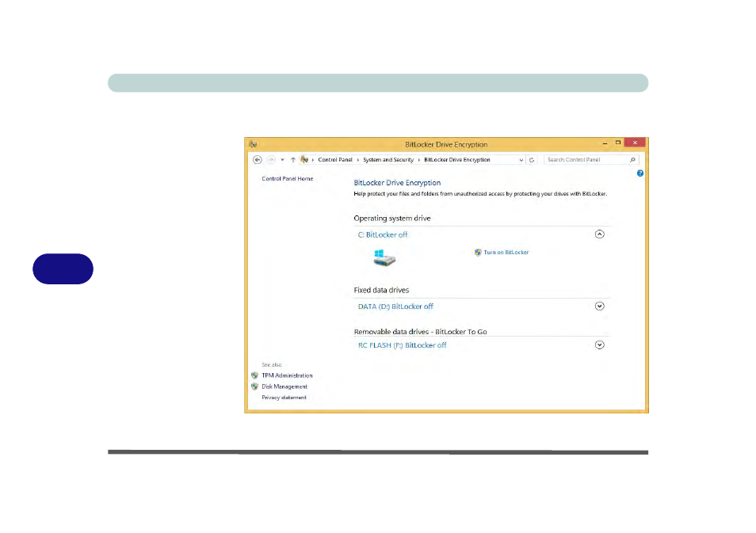Click the BitLocker Drive Encryption page heading
756x533 pixels.
pyautogui.click(x=397, y=183)
